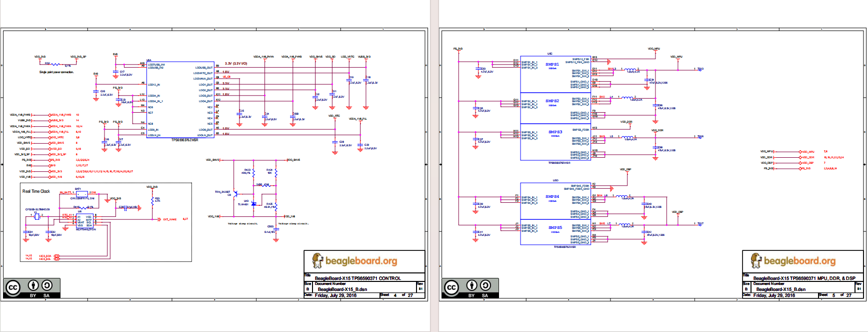Click the 'EXT_WAKE' off-page label
Screen dimensions: 868x332
(170, 219)
